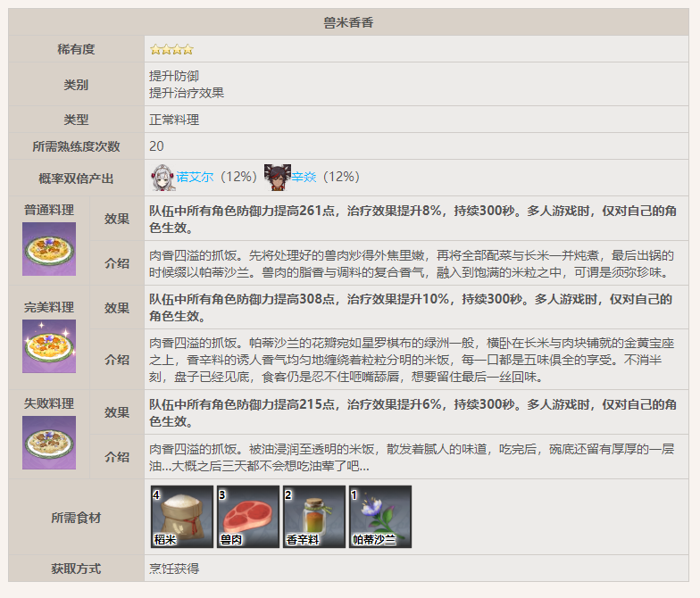This screenshot has height=598, width=700.
Task: Open the 稻米 rice ingredient icon
Action: 182,517
